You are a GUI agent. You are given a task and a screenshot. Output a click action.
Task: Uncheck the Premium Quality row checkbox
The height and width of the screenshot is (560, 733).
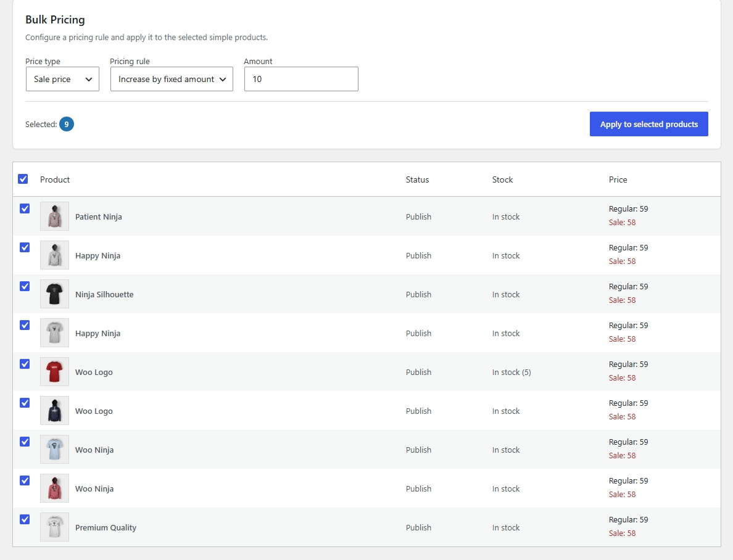click(25, 519)
